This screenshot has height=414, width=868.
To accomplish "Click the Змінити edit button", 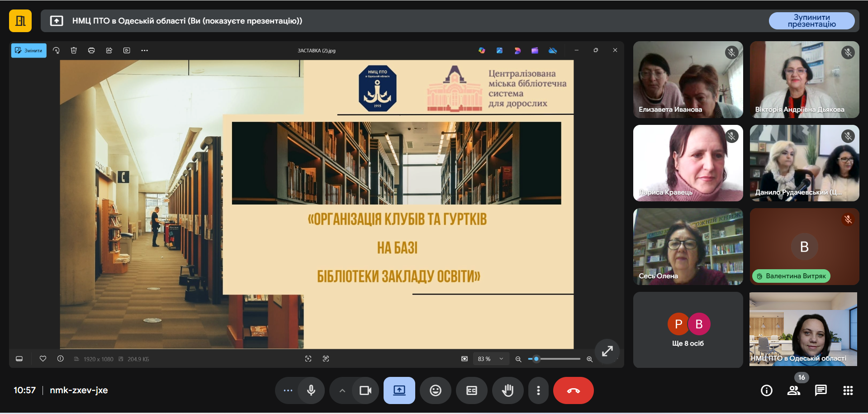I will (29, 51).
